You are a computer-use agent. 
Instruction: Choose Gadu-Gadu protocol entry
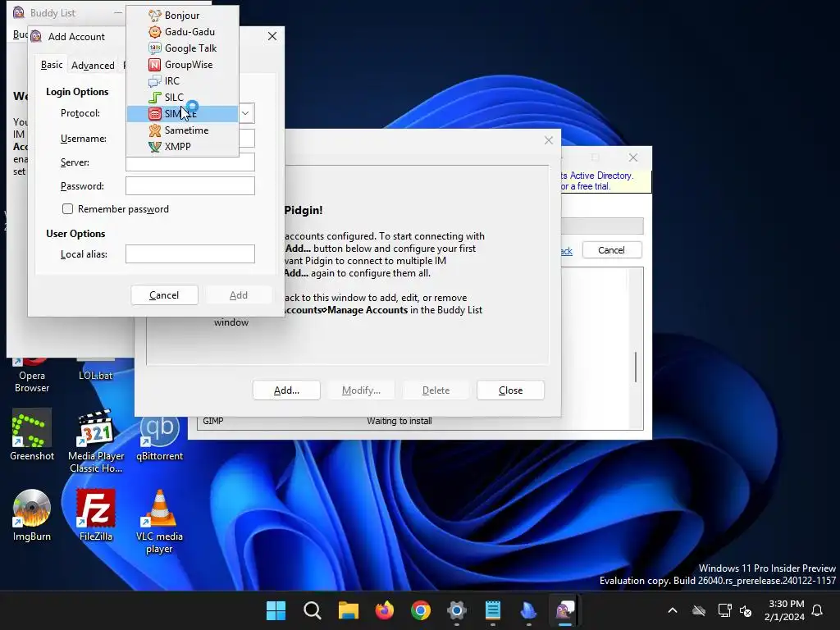click(x=182, y=32)
